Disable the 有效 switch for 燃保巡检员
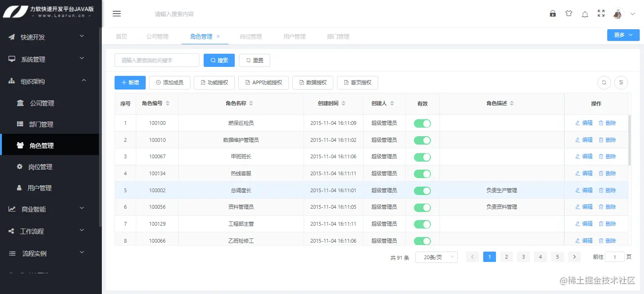Screen dimensions: 644x294 (x=422, y=123)
